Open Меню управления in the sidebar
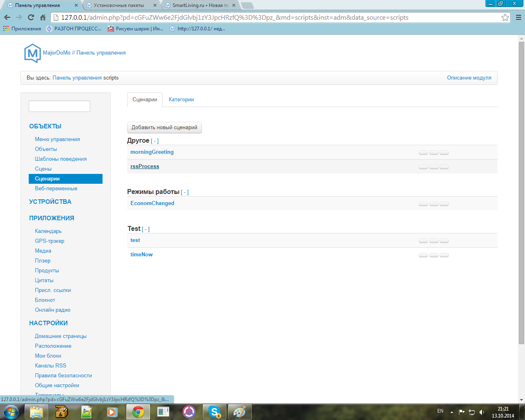 tap(57, 139)
